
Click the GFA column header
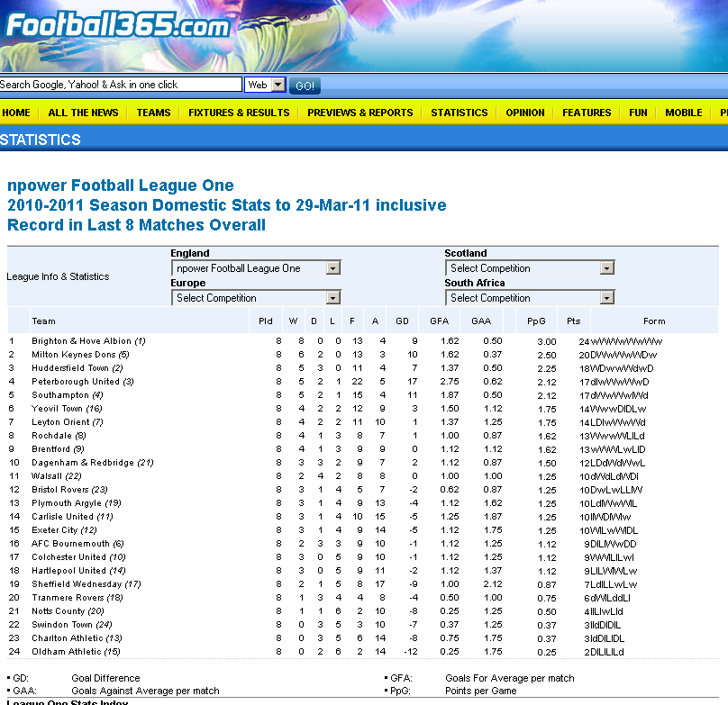tap(439, 321)
